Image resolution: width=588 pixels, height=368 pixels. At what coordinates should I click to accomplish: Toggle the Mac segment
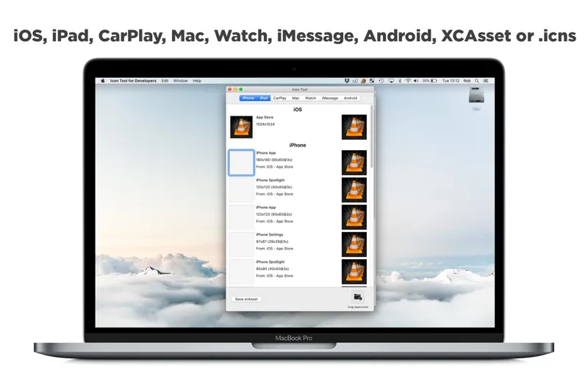296,98
